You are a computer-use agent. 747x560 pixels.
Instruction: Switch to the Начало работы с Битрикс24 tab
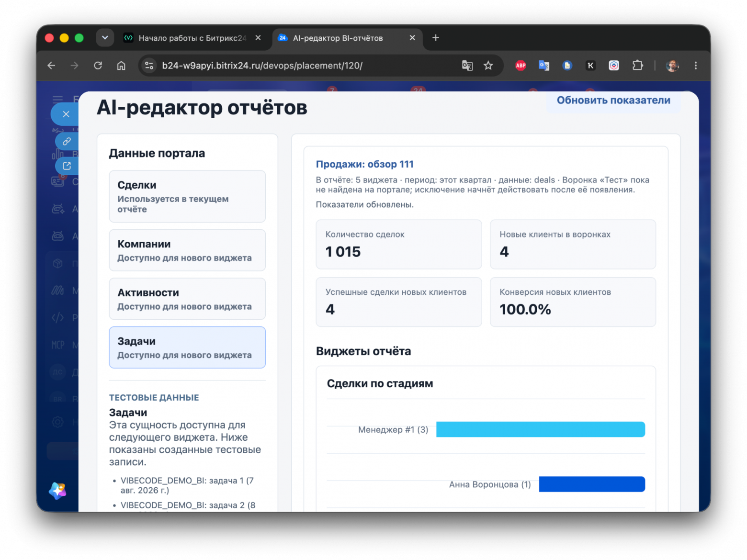click(x=192, y=38)
